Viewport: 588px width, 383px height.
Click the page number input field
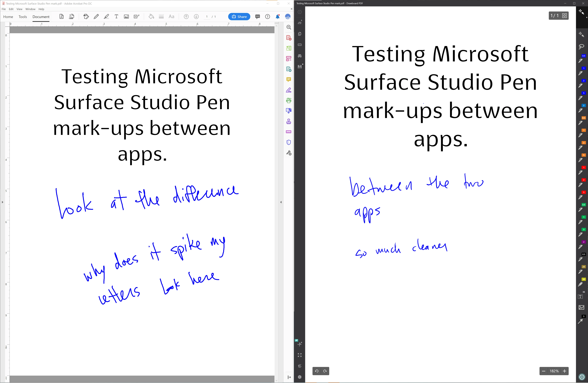pos(207,17)
